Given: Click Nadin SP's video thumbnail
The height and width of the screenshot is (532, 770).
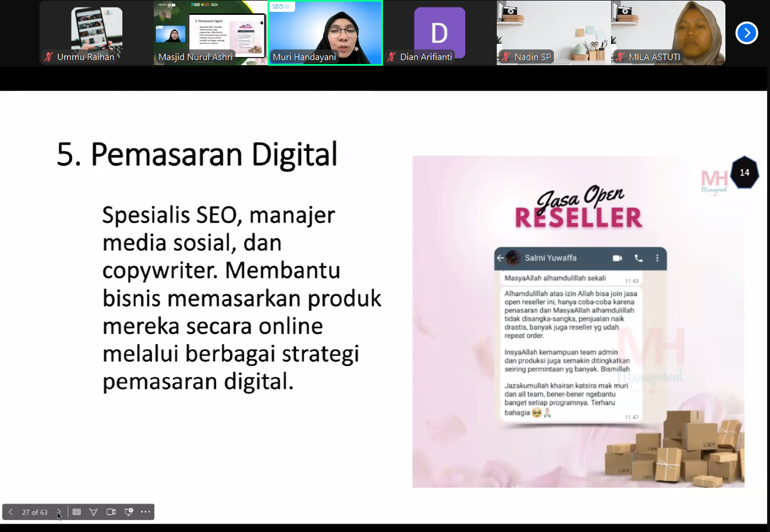Looking at the screenshot, I should point(553,33).
